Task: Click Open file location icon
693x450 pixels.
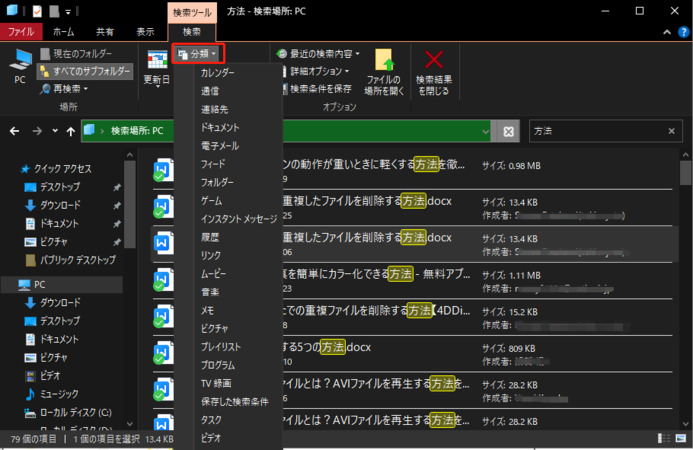Action: tap(384, 72)
